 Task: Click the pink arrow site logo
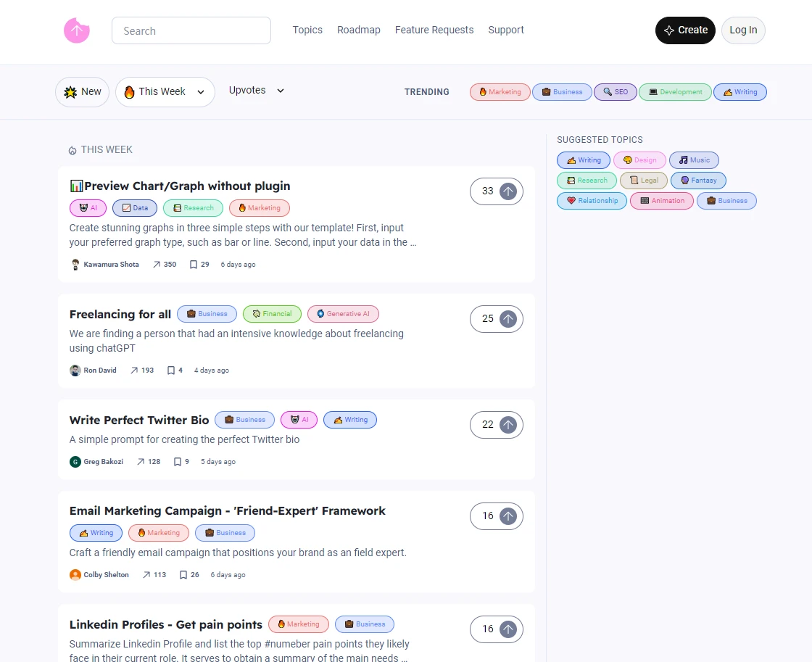click(x=77, y=30)
